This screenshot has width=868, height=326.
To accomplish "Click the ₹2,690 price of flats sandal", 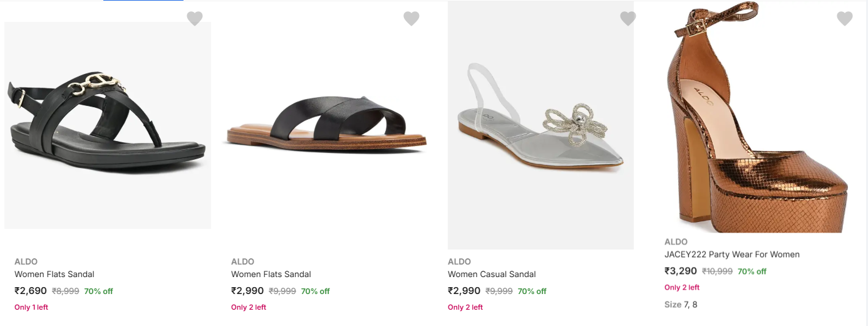I will pos(31,291).
